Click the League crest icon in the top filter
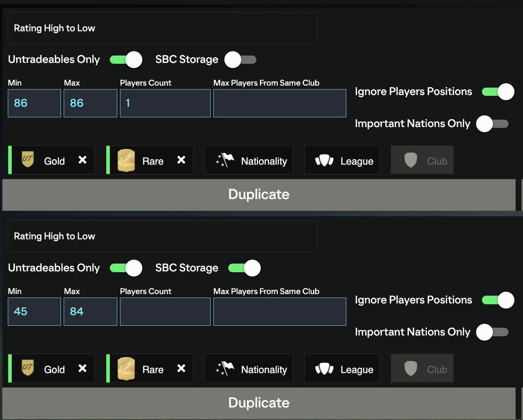 tap(324, 161)
